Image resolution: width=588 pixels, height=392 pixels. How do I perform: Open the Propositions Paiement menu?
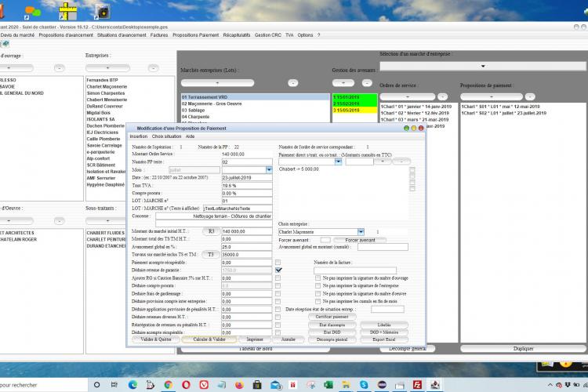[195, 34]
